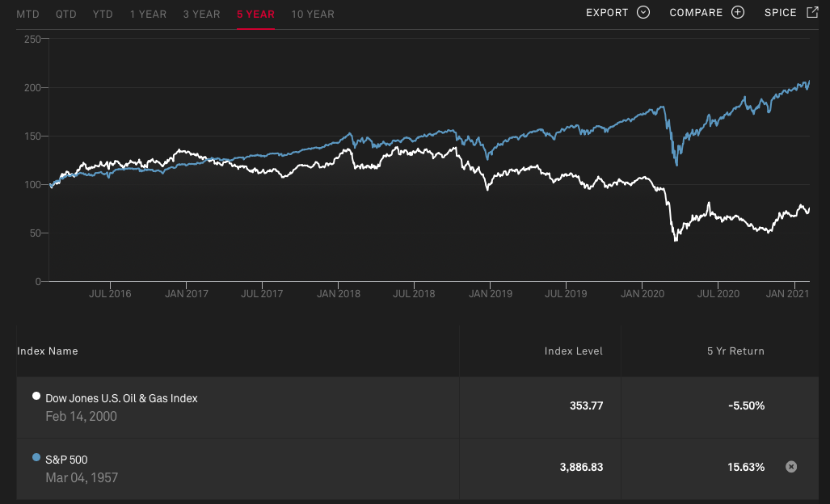The height and width of the screenshot is (504, 830).
Task: Click the Index Level column header
Action: pyautogui.click(x=573, y=351)
